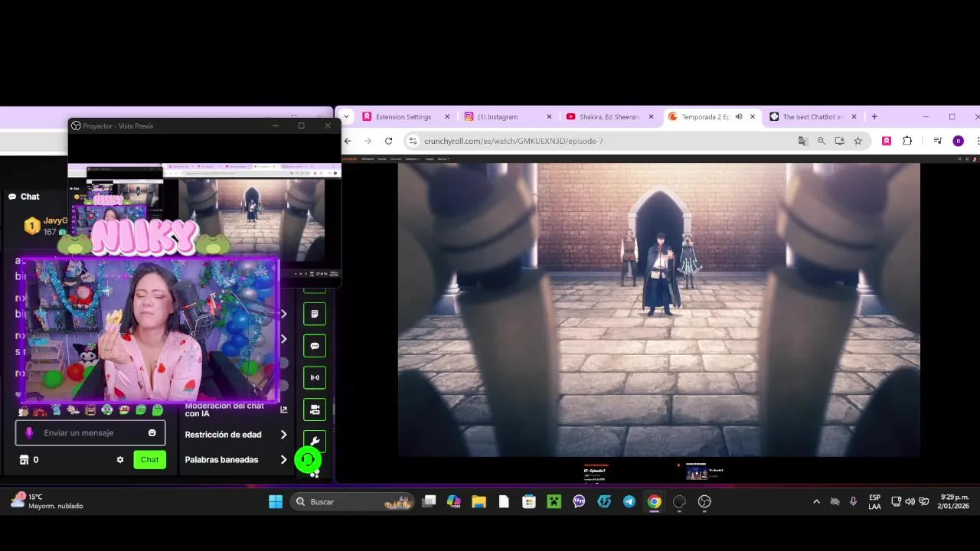Click the ESP LAA language indicator
The width and height of the screenshot is (980, 551).
click(x=874, y=502)
